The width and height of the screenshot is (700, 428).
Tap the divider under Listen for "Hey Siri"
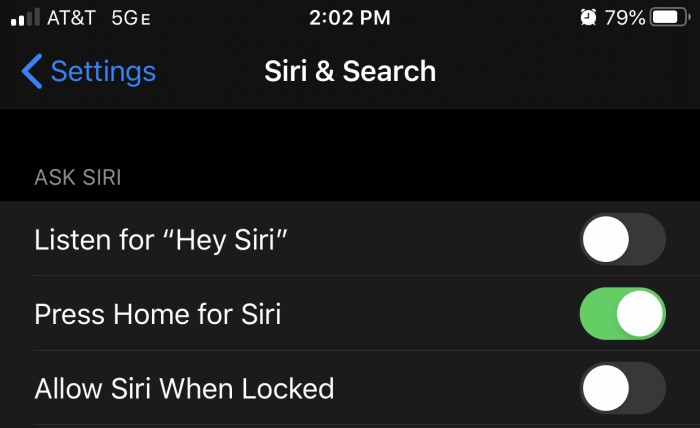(x=367, y=276)
